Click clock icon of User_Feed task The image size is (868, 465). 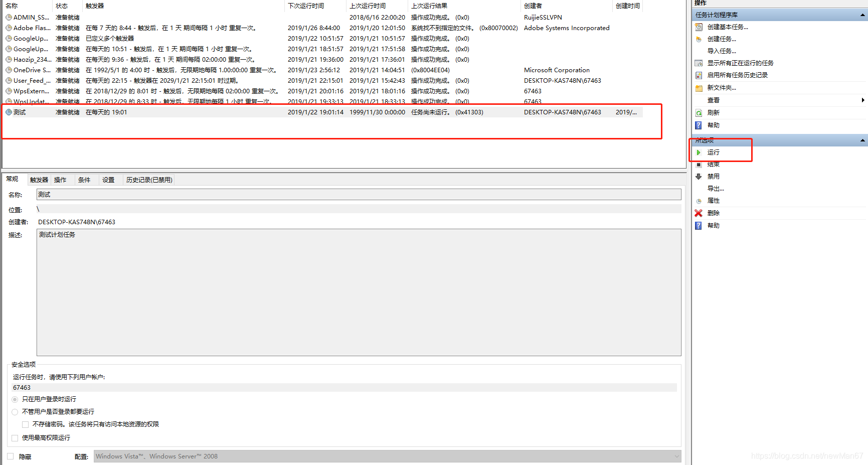click(9, 81)
